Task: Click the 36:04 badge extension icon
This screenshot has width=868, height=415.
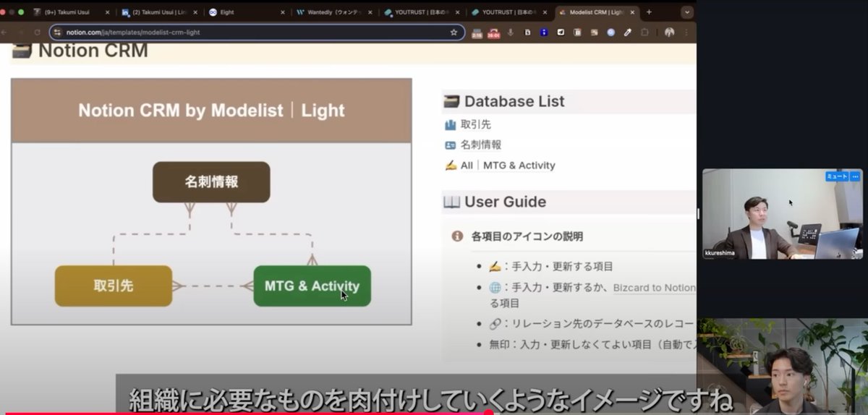Action: coord(493,33)
